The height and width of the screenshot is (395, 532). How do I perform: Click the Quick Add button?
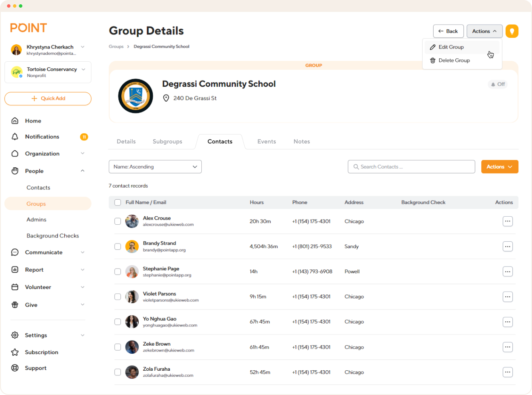[x=48, y=98]
